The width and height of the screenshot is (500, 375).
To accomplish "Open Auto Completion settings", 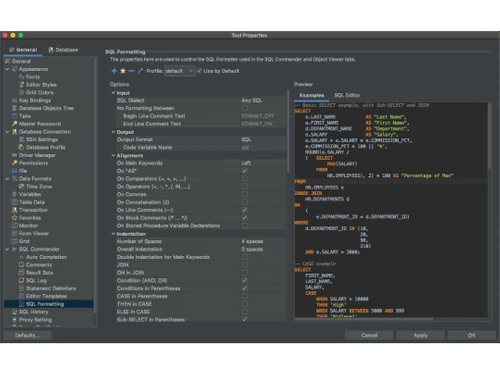I will pyautogui.click(x=46, y=257).
